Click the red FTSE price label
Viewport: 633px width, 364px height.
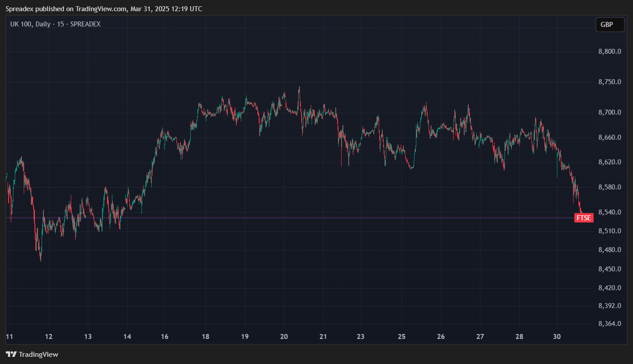tap(584, 218)
